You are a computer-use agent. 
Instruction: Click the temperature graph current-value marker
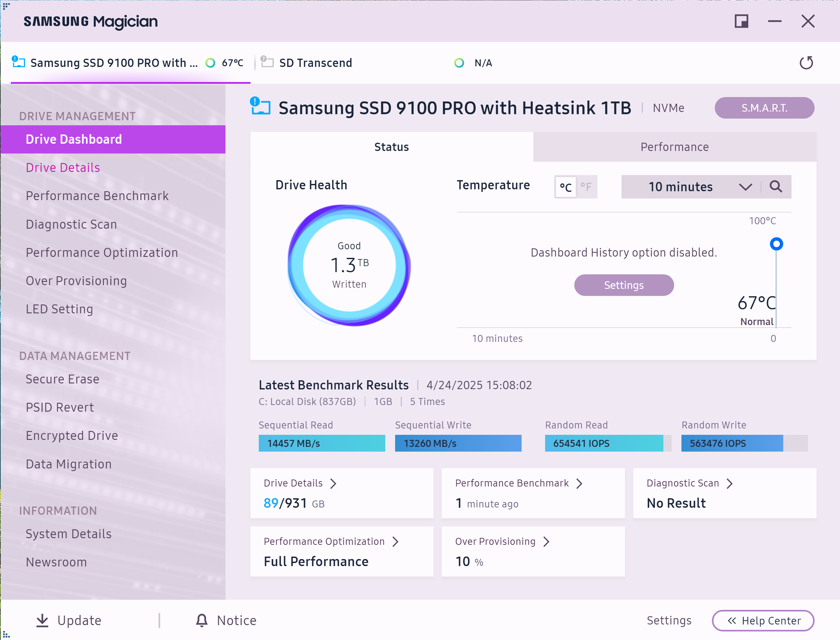[776, 244]
